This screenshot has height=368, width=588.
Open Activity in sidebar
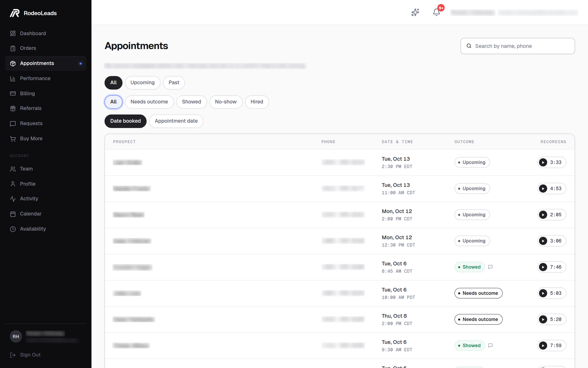(46, 199)
